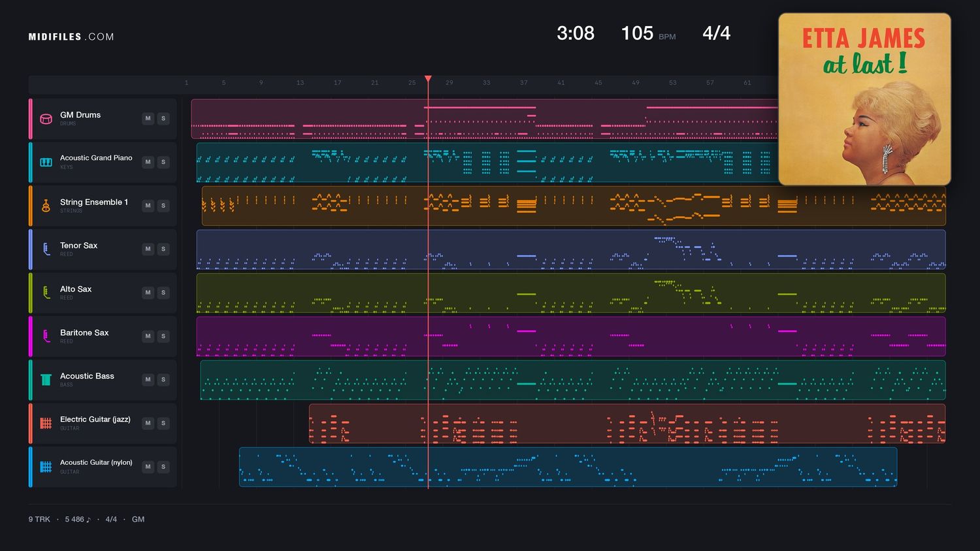
Task: Jump to bar 1 on the ruler
Action: [186, 83]
